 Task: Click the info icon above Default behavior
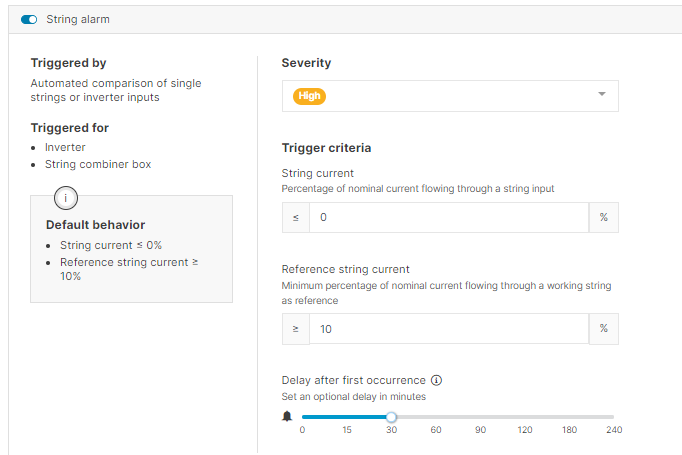click(66, 197)
